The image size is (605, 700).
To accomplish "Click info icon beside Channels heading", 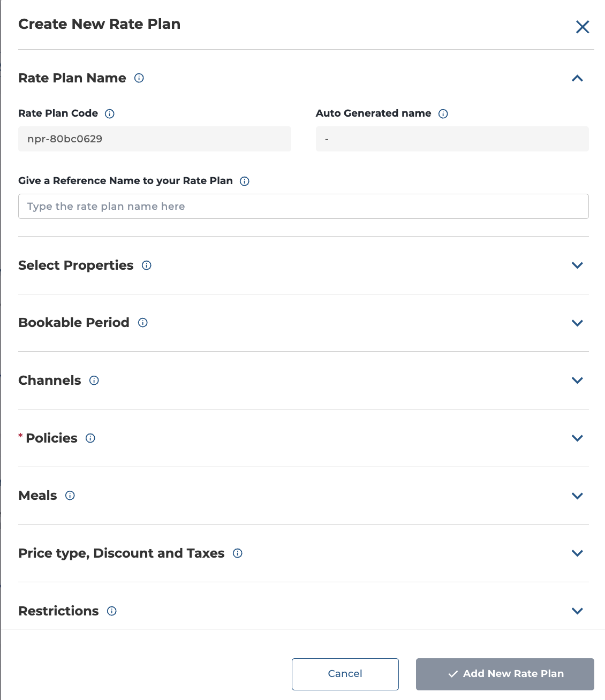I will (94, 381).
